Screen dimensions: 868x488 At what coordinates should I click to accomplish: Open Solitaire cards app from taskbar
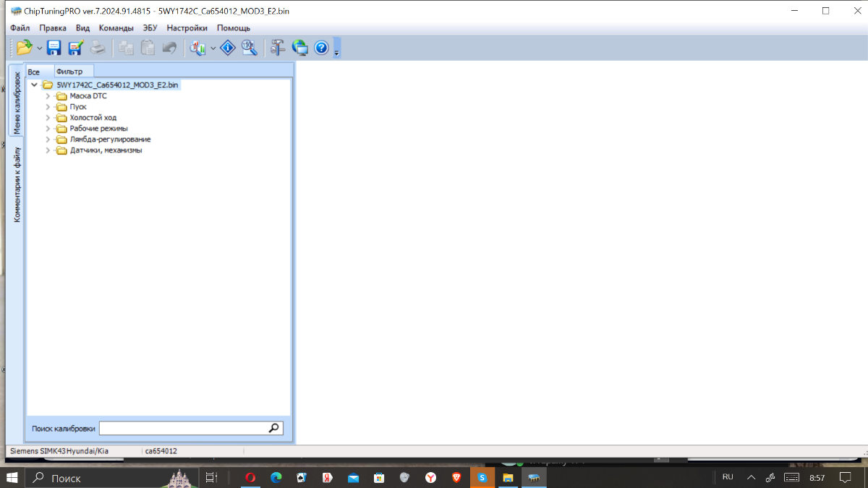(x=302, y=477)
